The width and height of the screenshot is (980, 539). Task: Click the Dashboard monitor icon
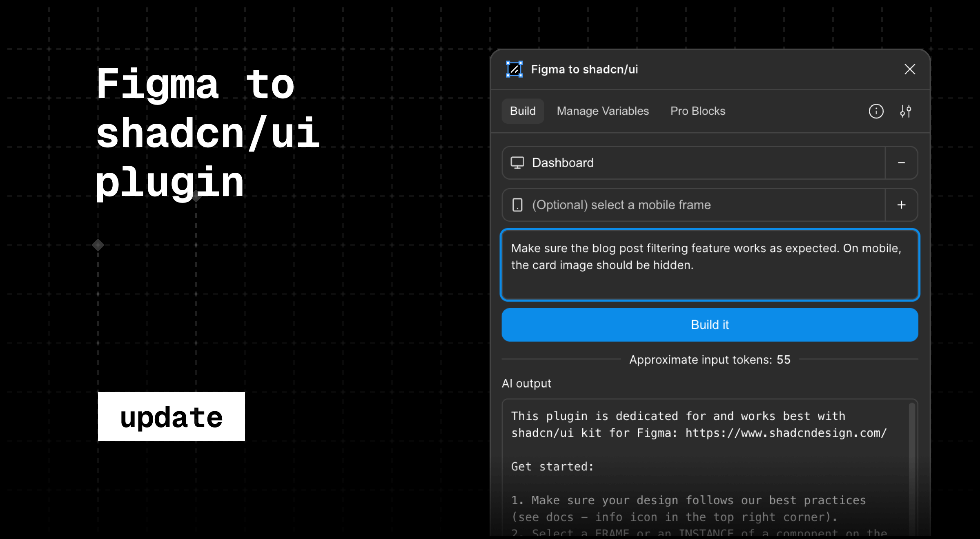[x=518, y=163]
